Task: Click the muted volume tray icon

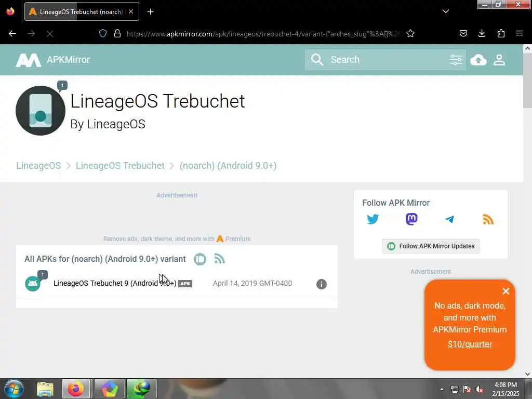Action: pyautogui.click(x=480, y=390)
